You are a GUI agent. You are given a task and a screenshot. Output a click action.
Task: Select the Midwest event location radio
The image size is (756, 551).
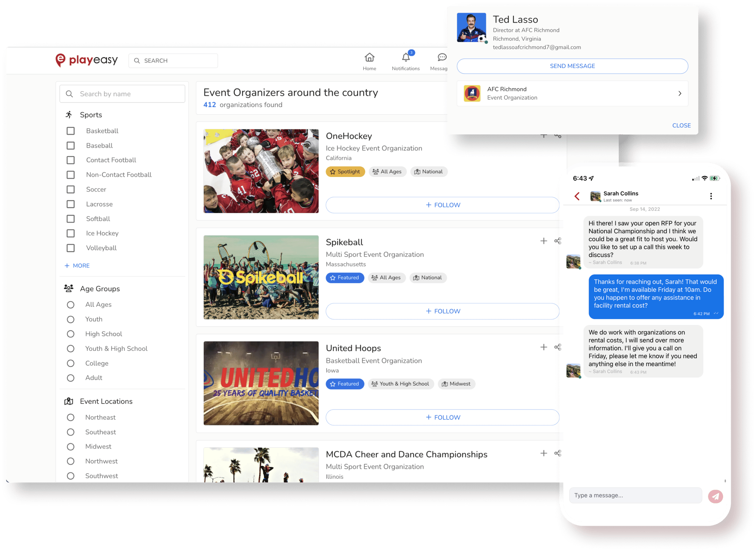coord(71,447)
